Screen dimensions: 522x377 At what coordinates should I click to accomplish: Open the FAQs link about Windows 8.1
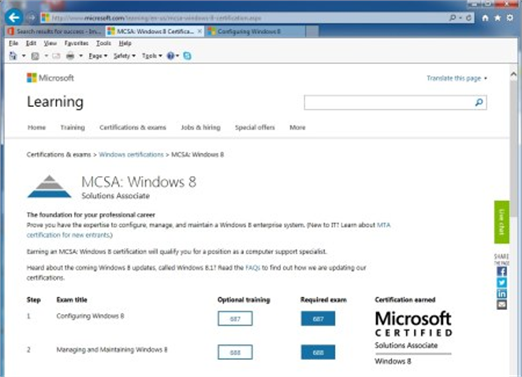(253, 268)
